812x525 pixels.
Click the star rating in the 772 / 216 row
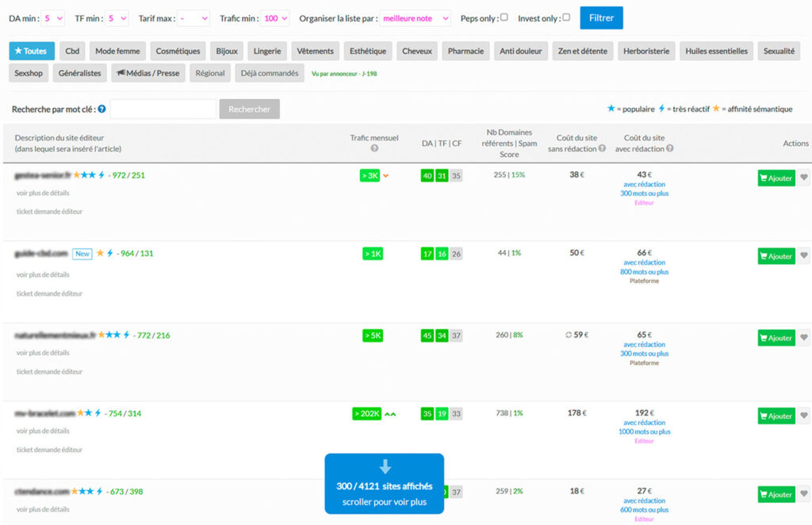pos(109,335)
